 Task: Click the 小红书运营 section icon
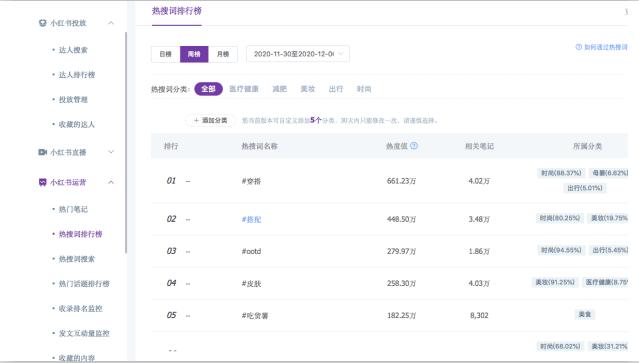point(42,182)
